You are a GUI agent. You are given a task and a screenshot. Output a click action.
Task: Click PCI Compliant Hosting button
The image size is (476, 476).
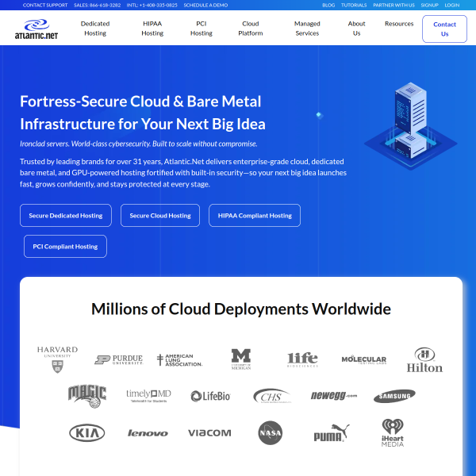[65, 247]
